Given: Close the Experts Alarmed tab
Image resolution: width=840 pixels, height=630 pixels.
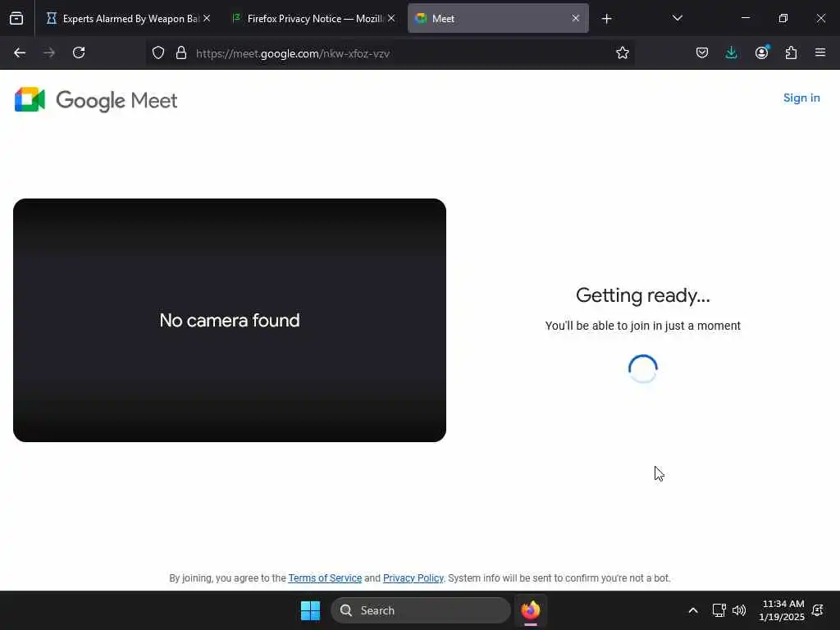Looking at the screenshot, I should (207, 18).
